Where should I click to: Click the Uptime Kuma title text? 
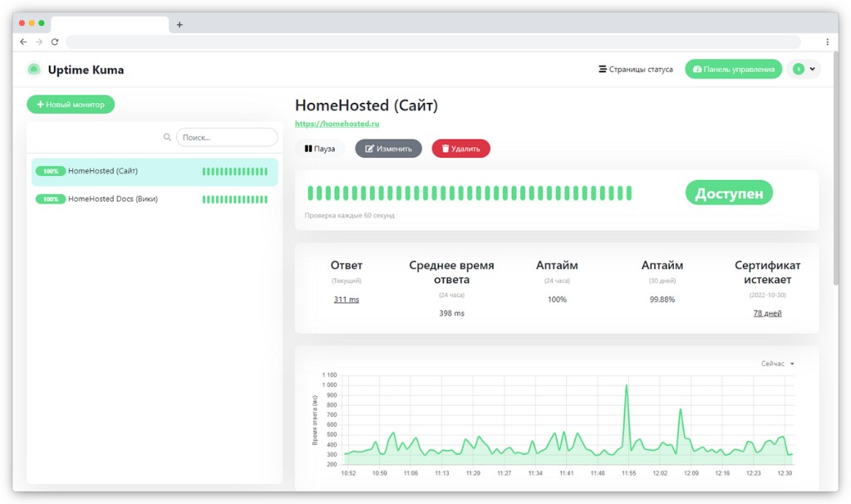point(86,70)
